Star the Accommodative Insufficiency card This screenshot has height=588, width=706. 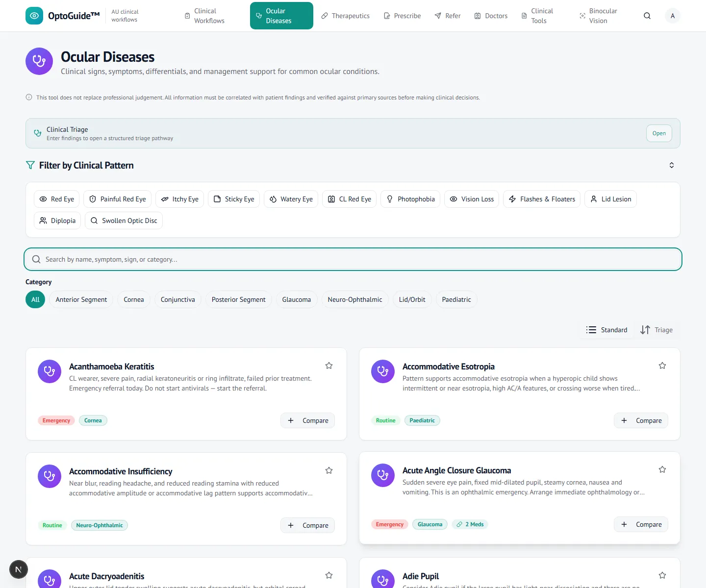click(329, 470)
